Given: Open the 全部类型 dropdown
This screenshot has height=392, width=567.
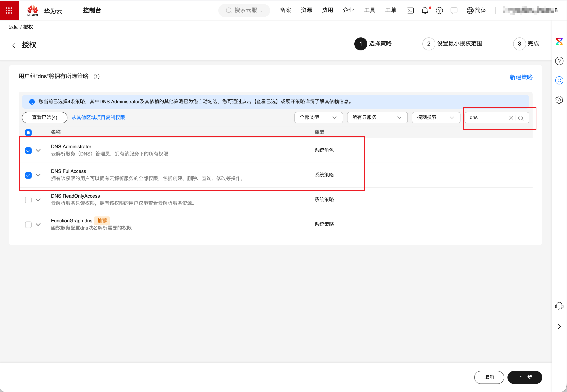Looking at the screenshot, I should pos(318,118).
